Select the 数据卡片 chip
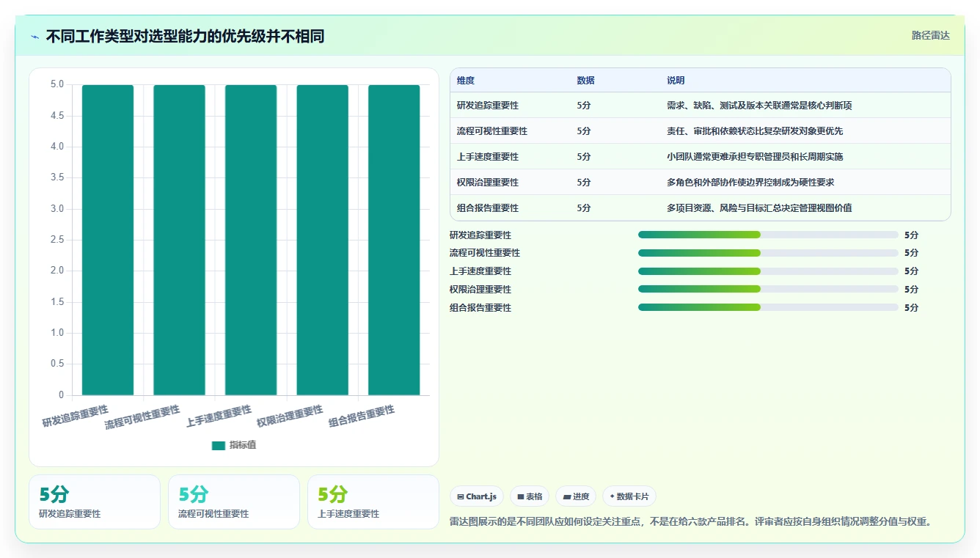 pyautogui.click(x=629, y=496)
